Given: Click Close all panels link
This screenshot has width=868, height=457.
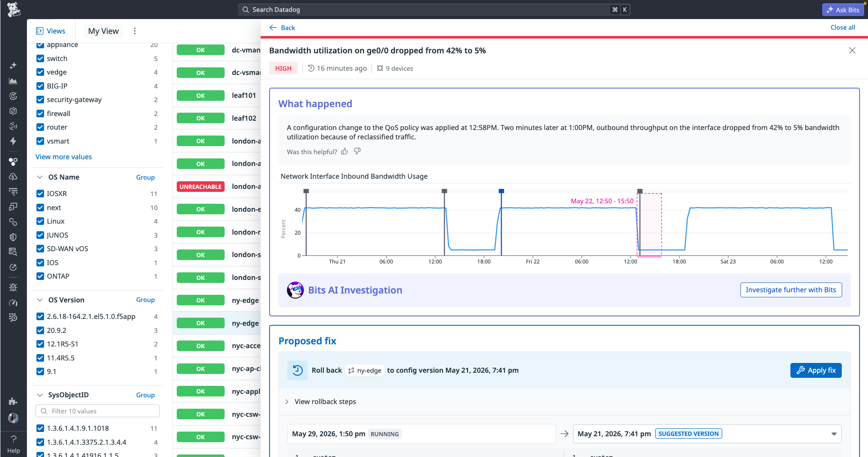Looking at the screenshot, I should coord(843,27).
